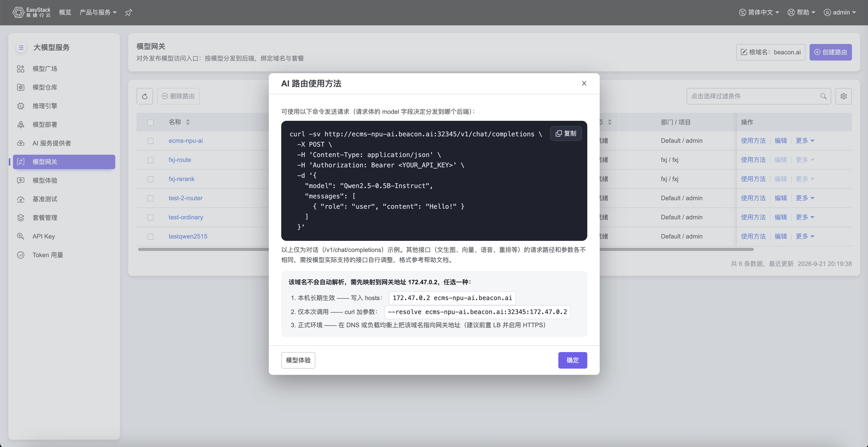Check the box for ecms-npu-ai row

(150, 141)
